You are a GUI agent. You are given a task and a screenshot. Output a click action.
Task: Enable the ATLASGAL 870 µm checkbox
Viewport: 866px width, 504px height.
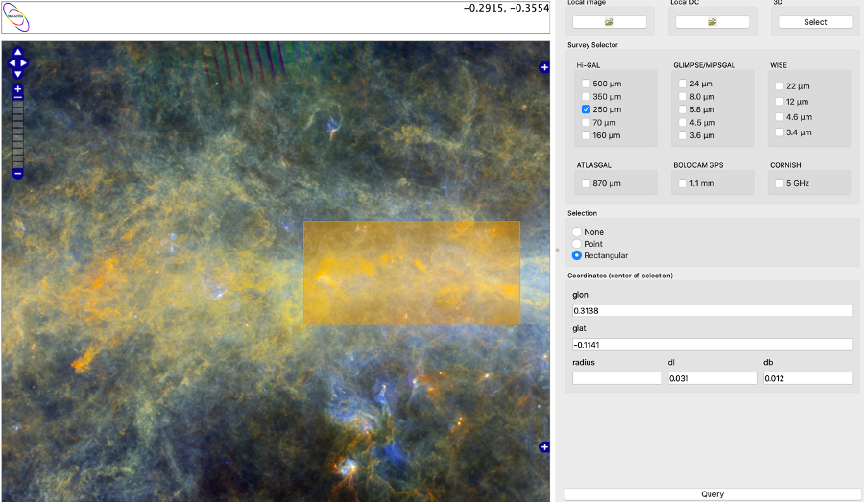click(586, 183)
